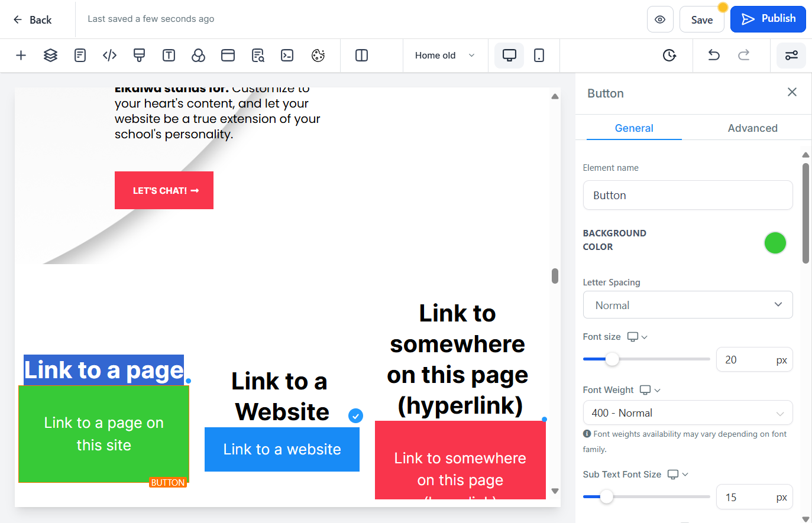Switch to mobile view
This screenshot has height=523, width=812.
539,56
